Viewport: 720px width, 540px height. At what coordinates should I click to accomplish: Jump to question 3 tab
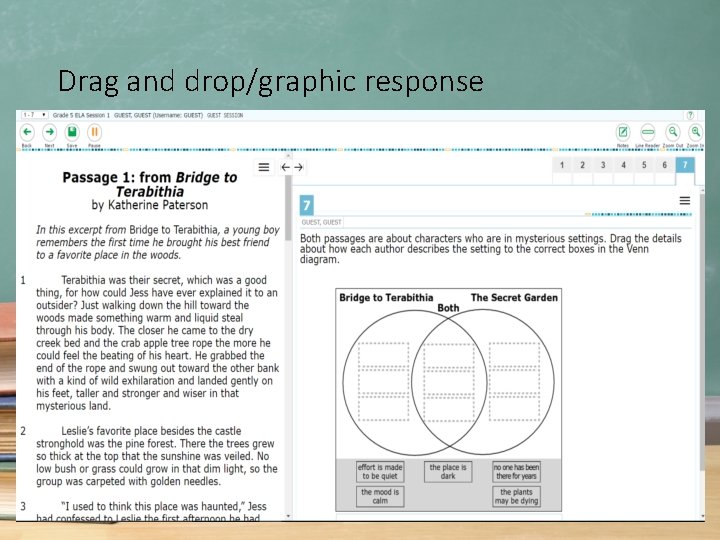coord(603,165)
